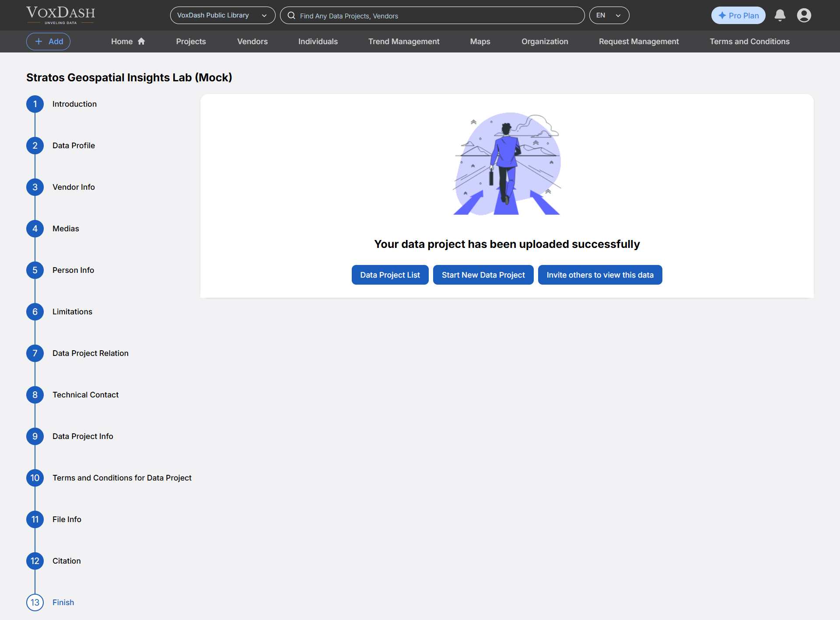840x620 pixels.
Task: Click the Pro Plan sparkle badge
Action: pos(738,15)
